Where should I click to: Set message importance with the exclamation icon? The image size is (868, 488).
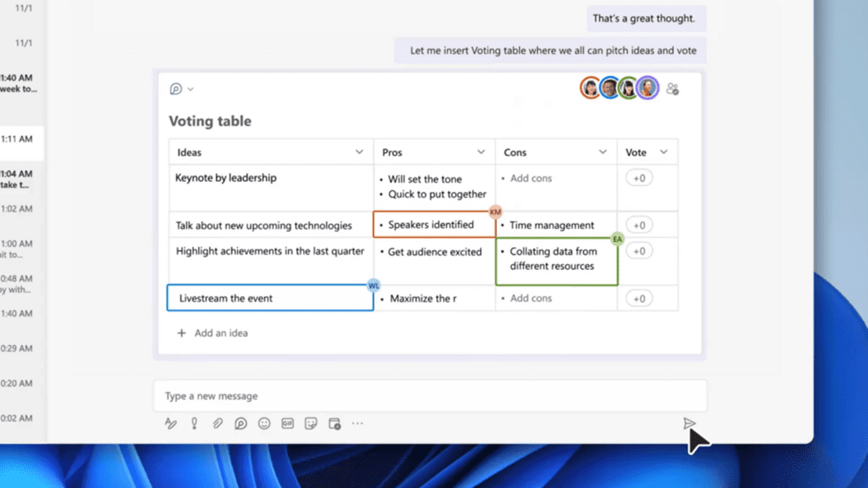[194, 423]
